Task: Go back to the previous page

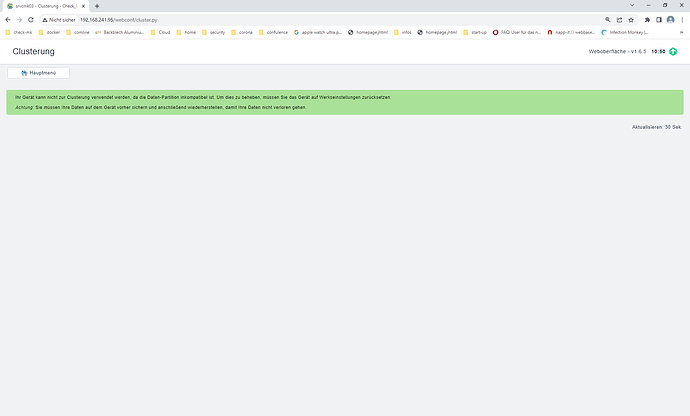Action: [x=7, y=20]
